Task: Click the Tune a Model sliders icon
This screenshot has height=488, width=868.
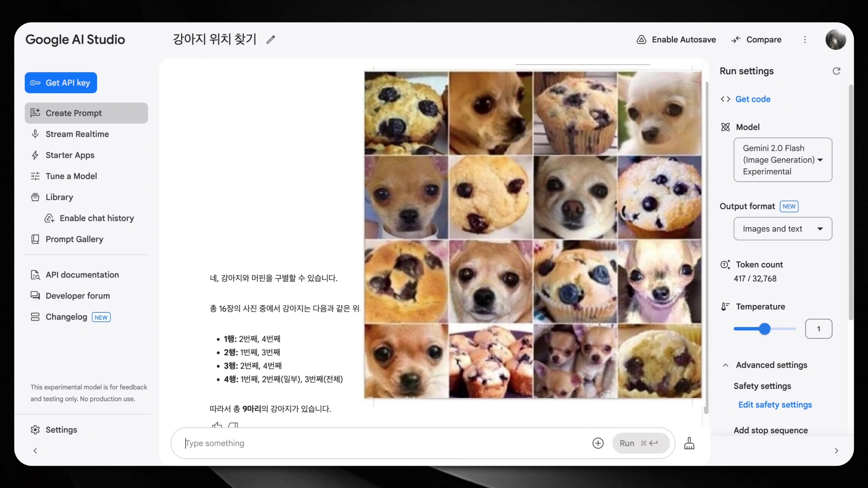Action: (35, 176)
